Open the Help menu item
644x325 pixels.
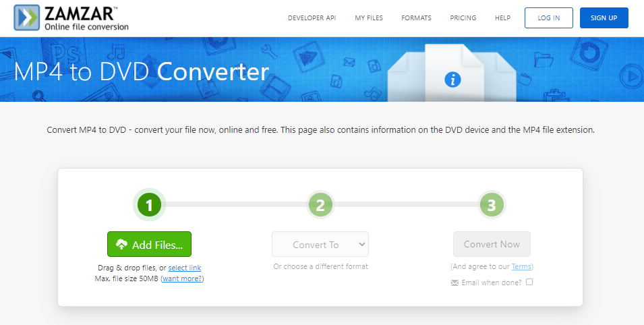502,18
